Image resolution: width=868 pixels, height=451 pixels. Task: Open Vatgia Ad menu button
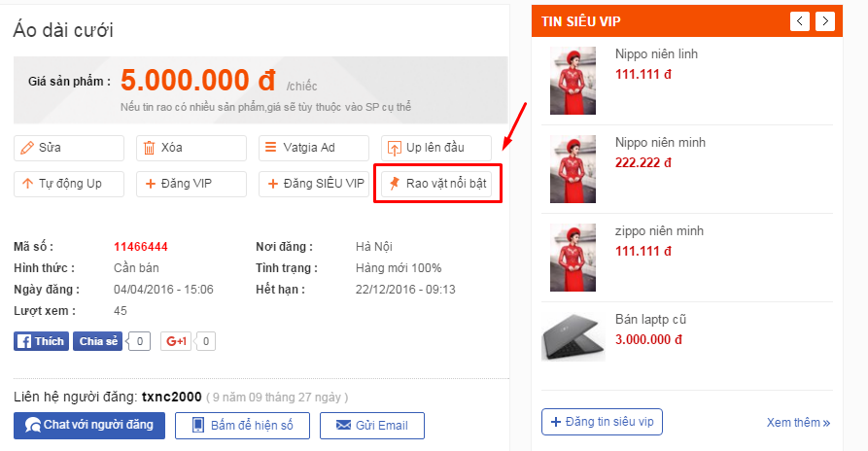tap(313, 148)
